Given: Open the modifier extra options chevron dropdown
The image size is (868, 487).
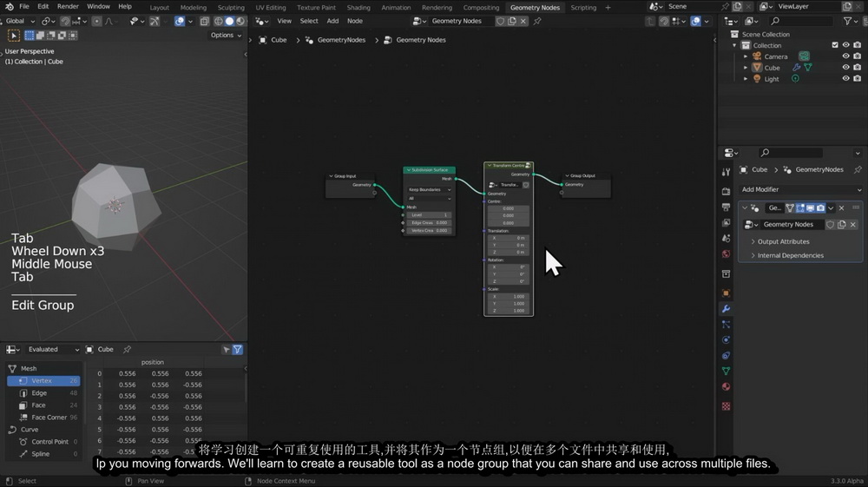Looking at the screenshot, I should 831,208.
